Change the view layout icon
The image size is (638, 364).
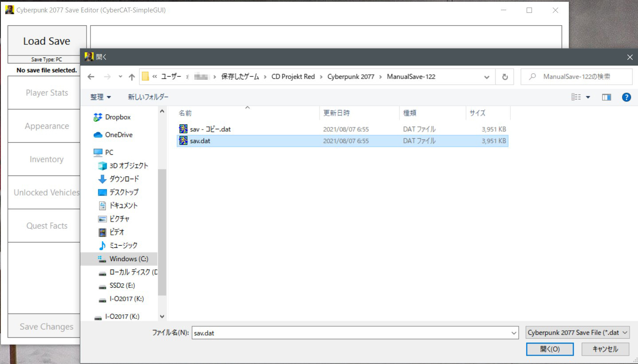(x=576, y=97)
